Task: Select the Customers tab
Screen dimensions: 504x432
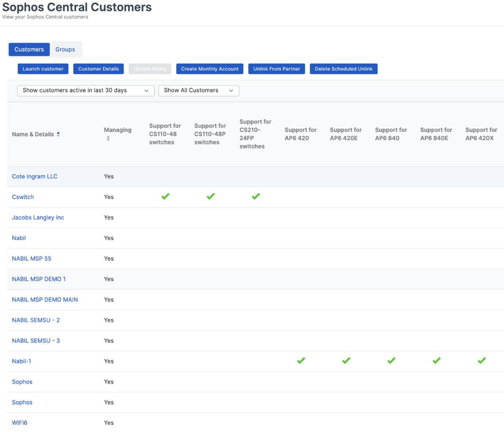Action: tap(29, 49)
